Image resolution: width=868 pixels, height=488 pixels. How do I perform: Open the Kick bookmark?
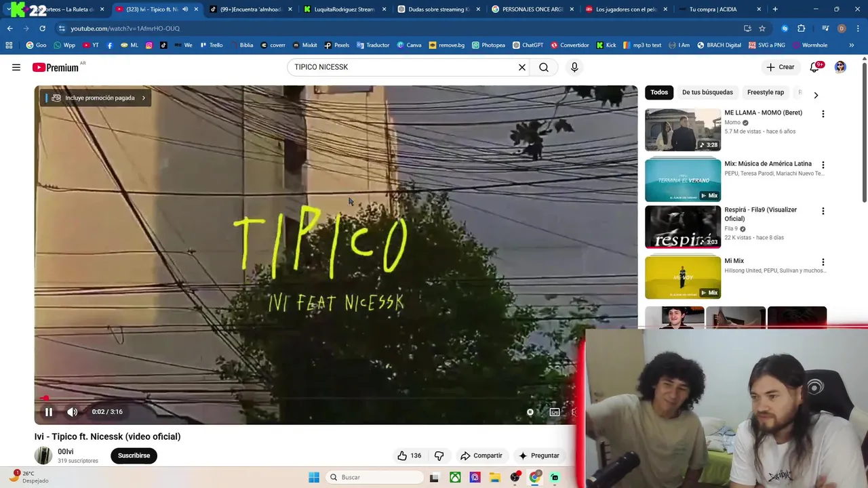pyautogui.click(x=606, y=45)
